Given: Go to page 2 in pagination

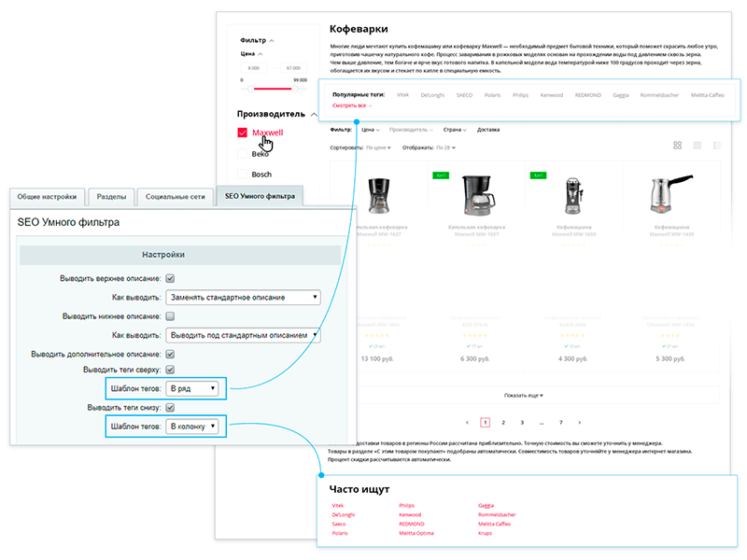Looking at the screenshot, I should tap(503, 423).
